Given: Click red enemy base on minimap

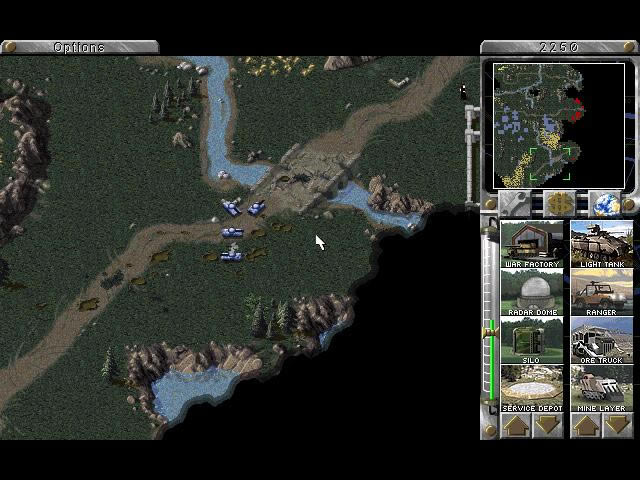Looking at the screenshot, I should (x=577, y=110).
